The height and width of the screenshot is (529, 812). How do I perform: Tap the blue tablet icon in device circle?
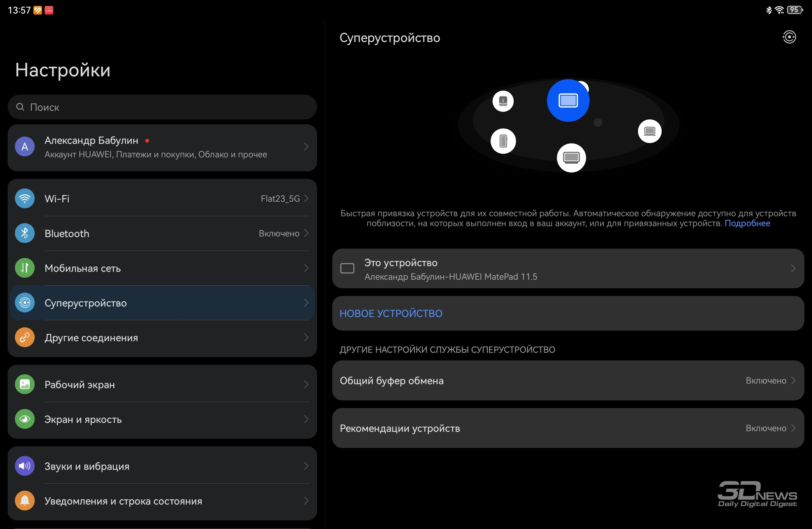(x=568, y=100)
